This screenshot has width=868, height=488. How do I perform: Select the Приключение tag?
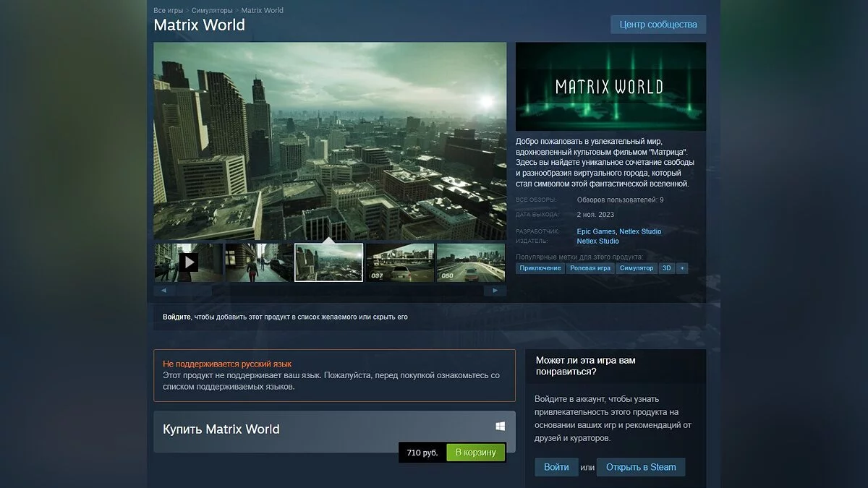540,268
